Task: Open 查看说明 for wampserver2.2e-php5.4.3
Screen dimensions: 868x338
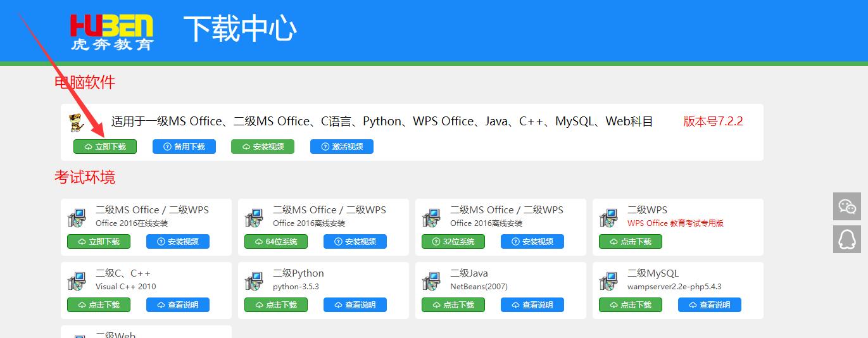Action: tap(710, 305)
